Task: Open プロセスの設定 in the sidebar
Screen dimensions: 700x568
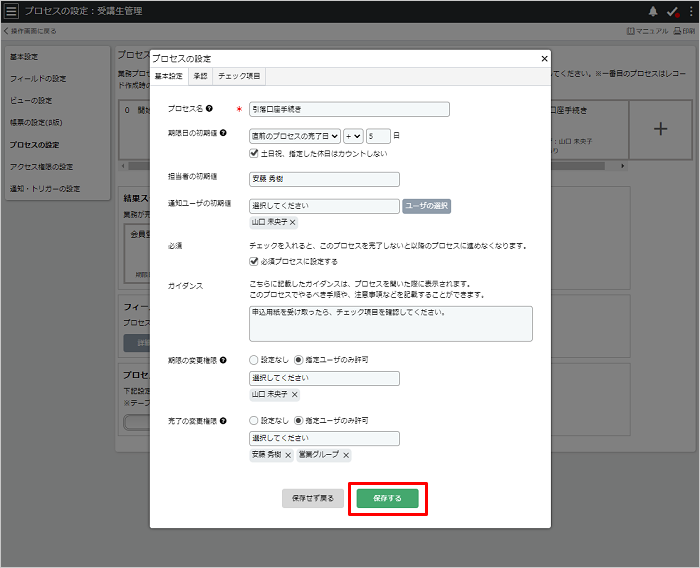Action: 34,145
